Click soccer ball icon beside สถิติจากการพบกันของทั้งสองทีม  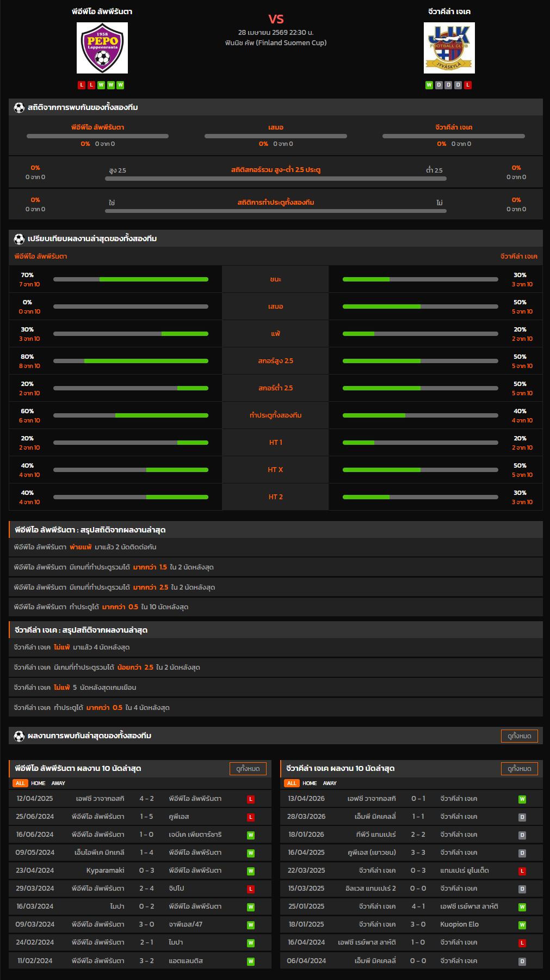[19, 108]
